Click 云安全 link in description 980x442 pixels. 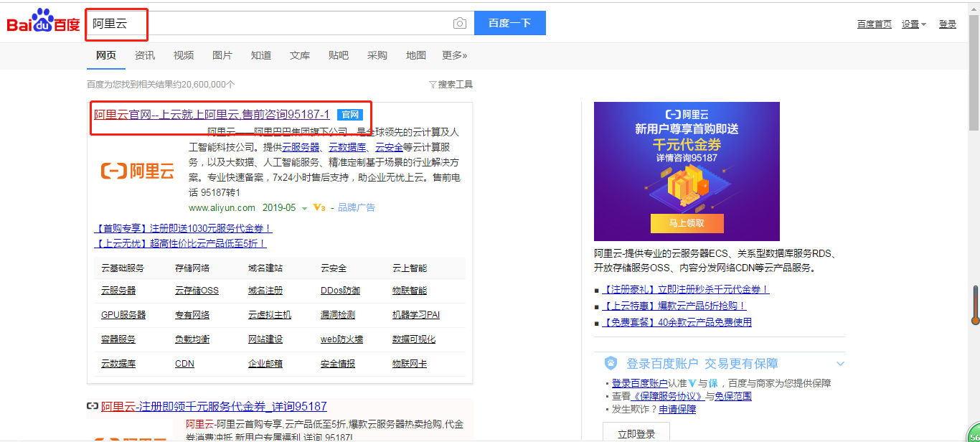[x=390, y=147]
